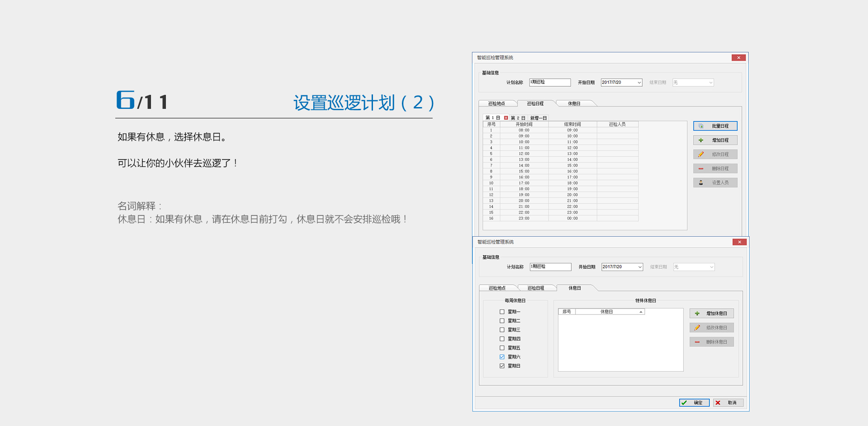Click sort arrow in 休息日 column header
The height and width of the screenshot is (426, 868).
(x=641, y=312)
